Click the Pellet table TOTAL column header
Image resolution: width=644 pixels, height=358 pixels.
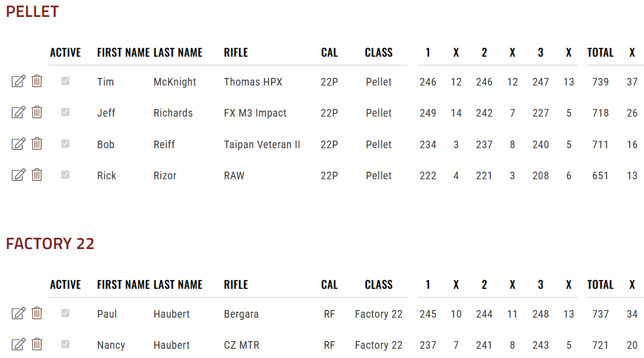[600, 52]
